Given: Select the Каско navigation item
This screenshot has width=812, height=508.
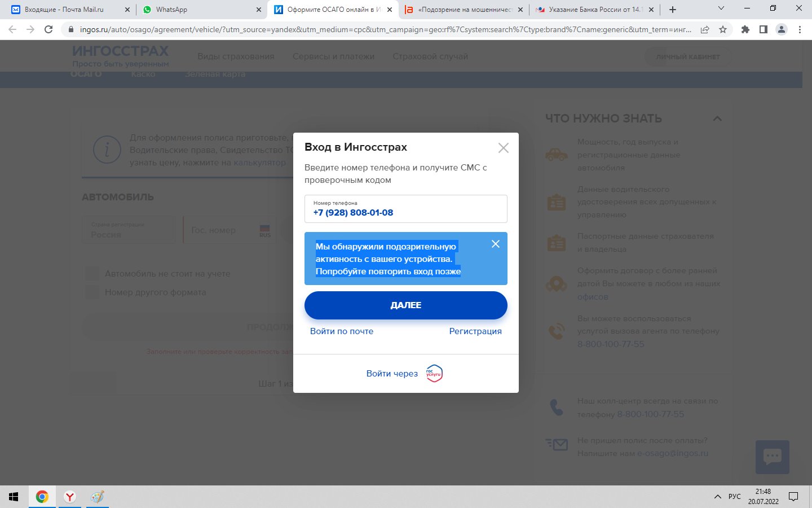Looking at the screenshot, I should coord(143,74).
